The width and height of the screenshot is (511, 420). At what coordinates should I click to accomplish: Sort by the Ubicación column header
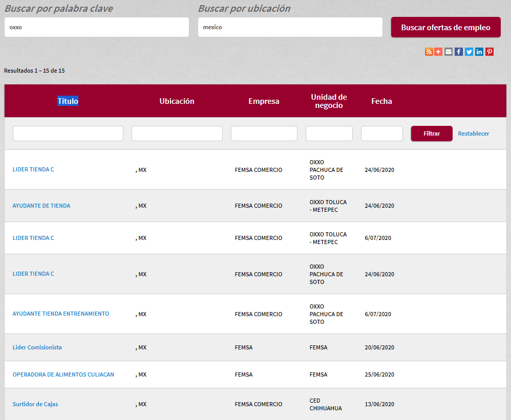[x=177, y=101]
